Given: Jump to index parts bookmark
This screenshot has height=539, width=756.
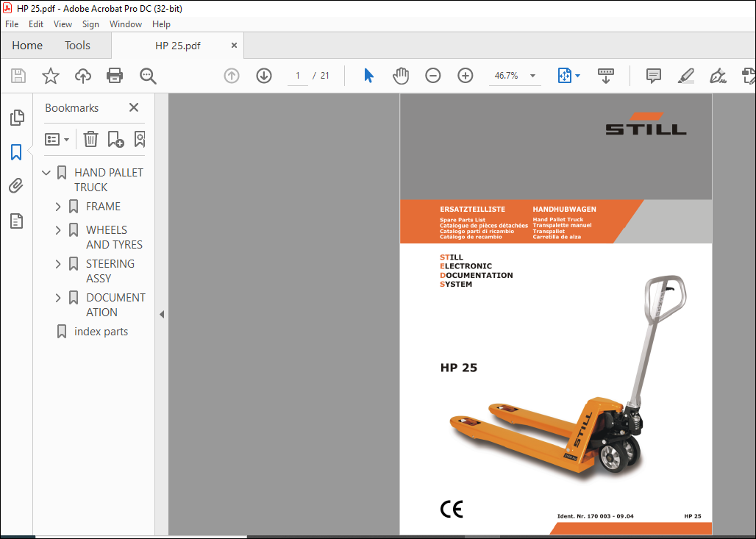Looking at the screenshot, I should 101,332.
